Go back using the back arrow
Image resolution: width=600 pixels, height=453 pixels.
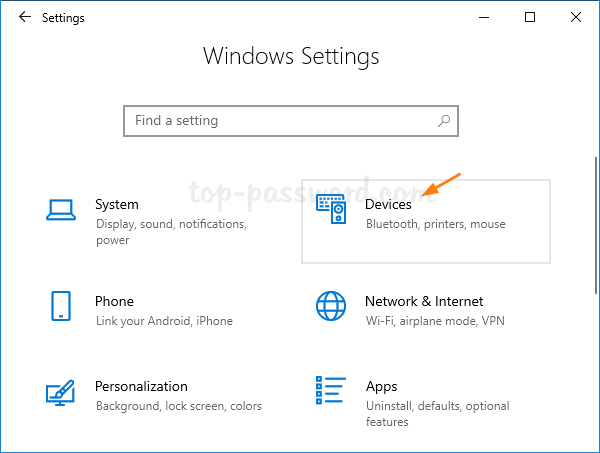coord(24,17)
